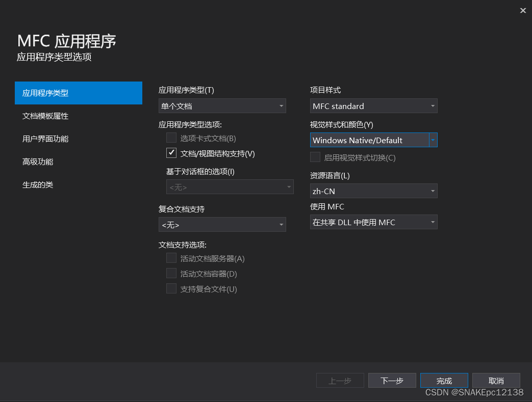
Task: Open the 应用程序类型 dropdown showing 单个文档
Action: coord(222,105)
